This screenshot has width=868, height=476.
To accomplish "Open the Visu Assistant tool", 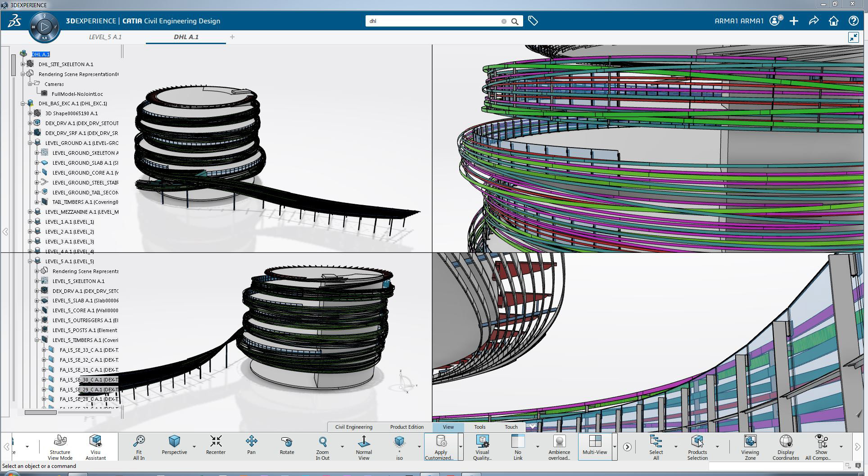I will pos(95,446).
